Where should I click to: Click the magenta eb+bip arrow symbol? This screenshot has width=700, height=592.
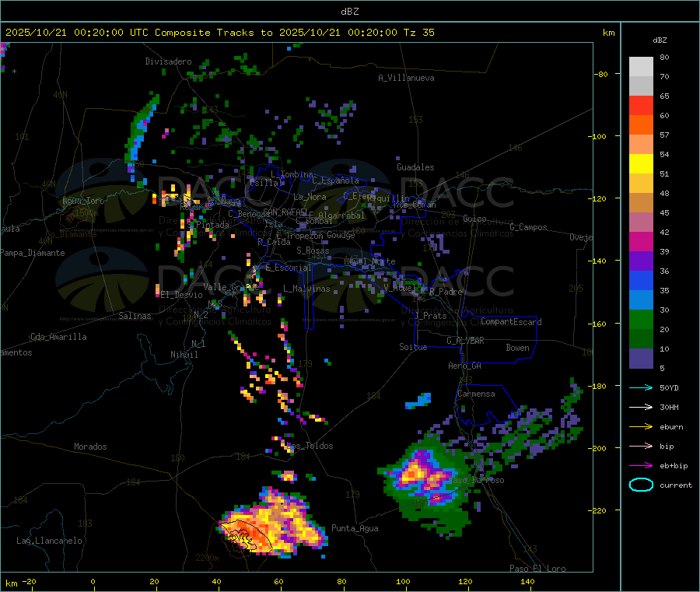641,466
